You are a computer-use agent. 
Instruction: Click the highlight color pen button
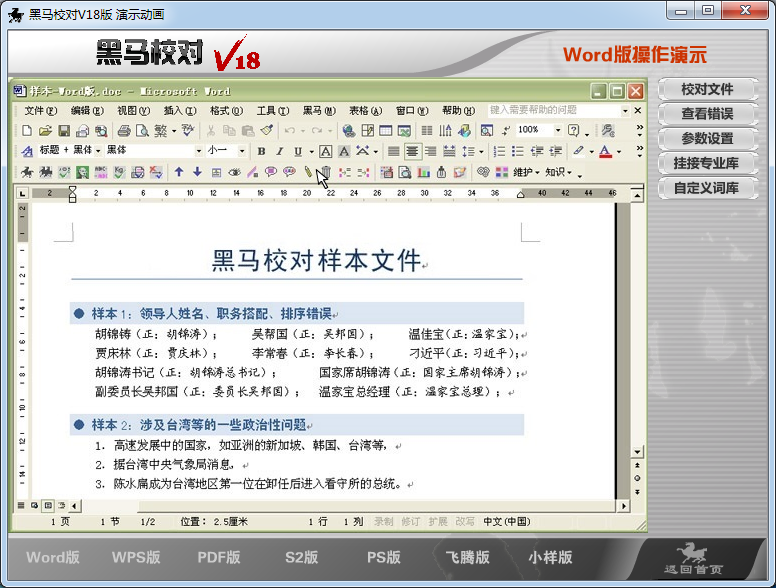click(579, 151)
